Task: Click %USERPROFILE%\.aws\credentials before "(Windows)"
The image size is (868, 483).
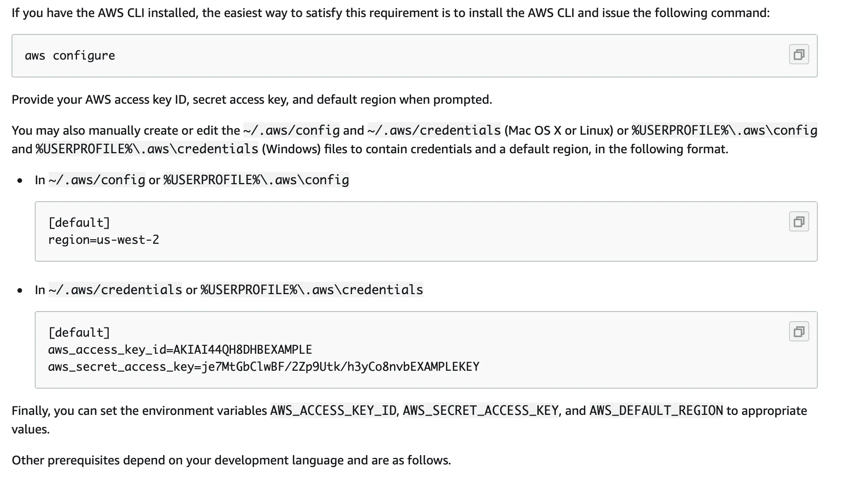Action: coord(147,149)
